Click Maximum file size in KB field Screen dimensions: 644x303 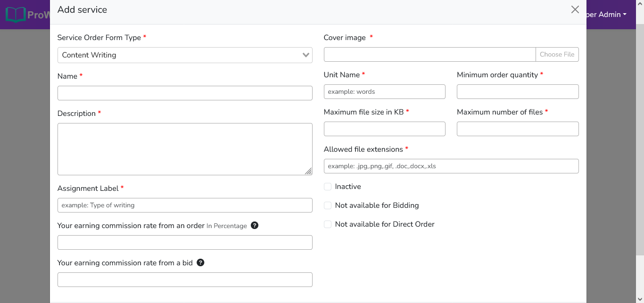point(384,129)
